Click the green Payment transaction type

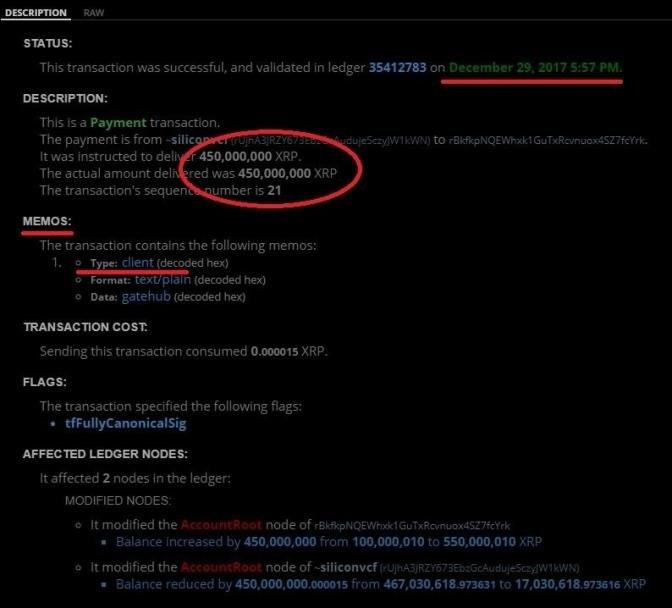click(118, 123)
